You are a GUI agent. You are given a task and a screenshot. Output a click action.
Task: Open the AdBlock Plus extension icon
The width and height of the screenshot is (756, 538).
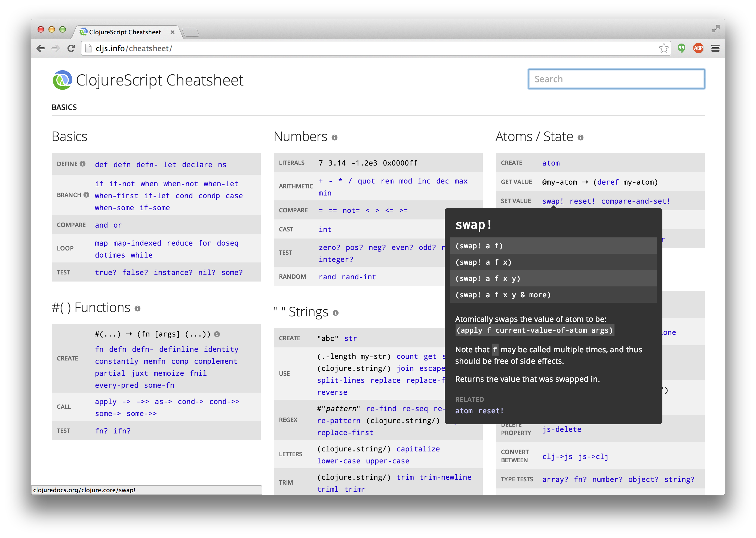coord(698,48)
